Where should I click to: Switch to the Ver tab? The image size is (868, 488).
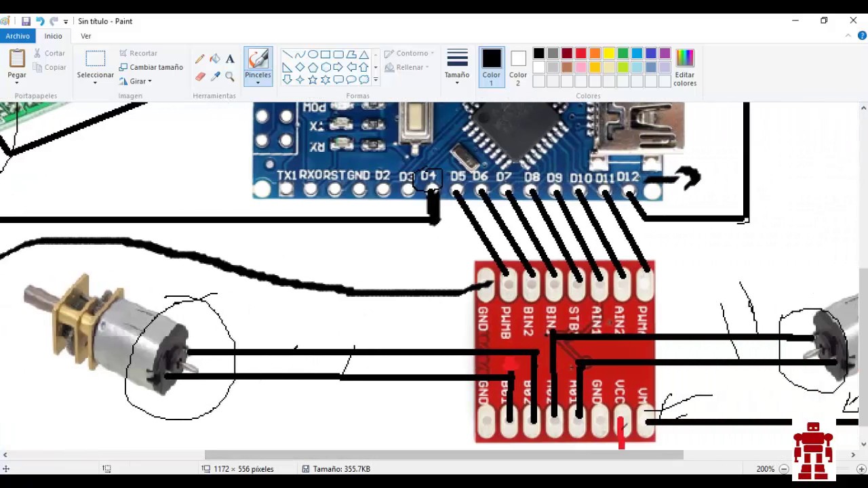(85, 36)
